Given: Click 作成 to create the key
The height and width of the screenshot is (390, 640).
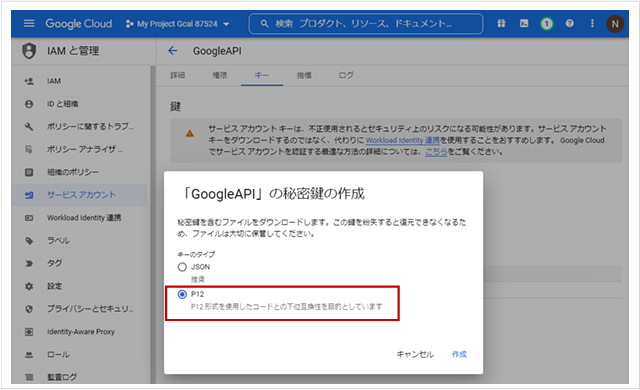Looking at the screenshot, I should 459,354.
